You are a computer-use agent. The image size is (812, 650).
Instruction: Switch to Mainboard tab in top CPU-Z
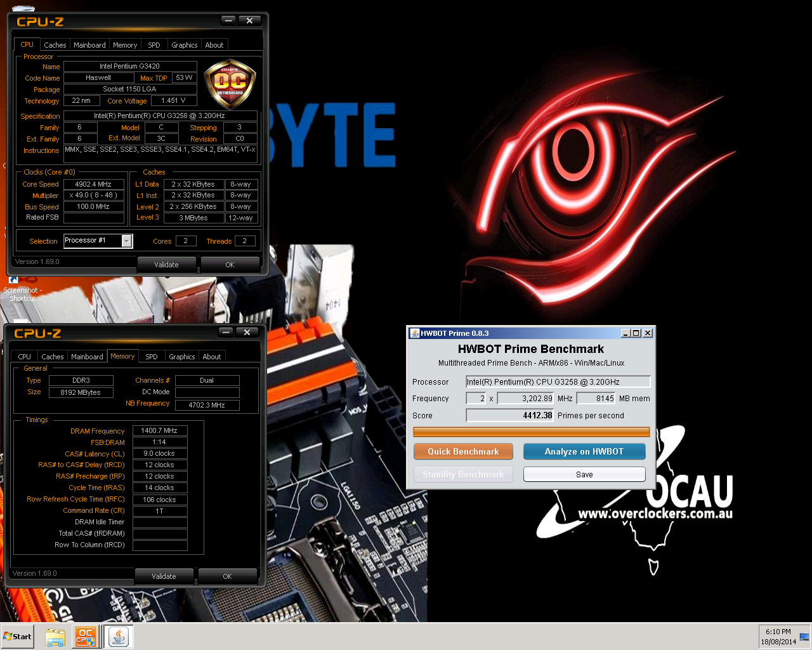pos(89,45)
